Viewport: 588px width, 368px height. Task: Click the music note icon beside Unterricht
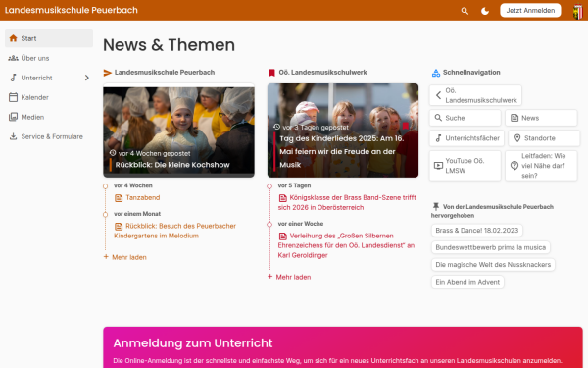(13, 78)
